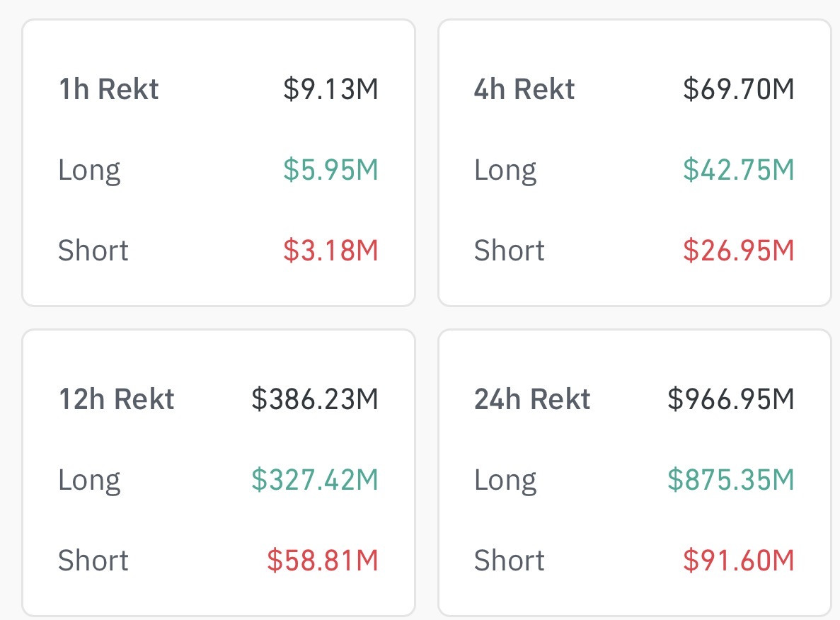
Task: Select the 12h total value $386.23M
Action: point(315,400)
